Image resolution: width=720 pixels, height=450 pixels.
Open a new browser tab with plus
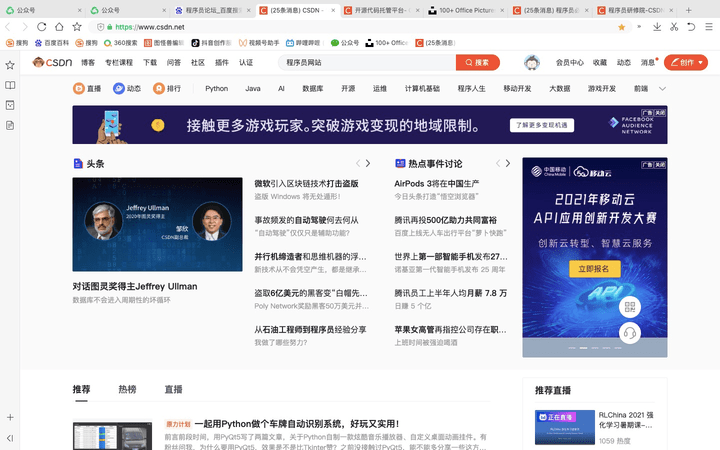click(x=688, y=10)
